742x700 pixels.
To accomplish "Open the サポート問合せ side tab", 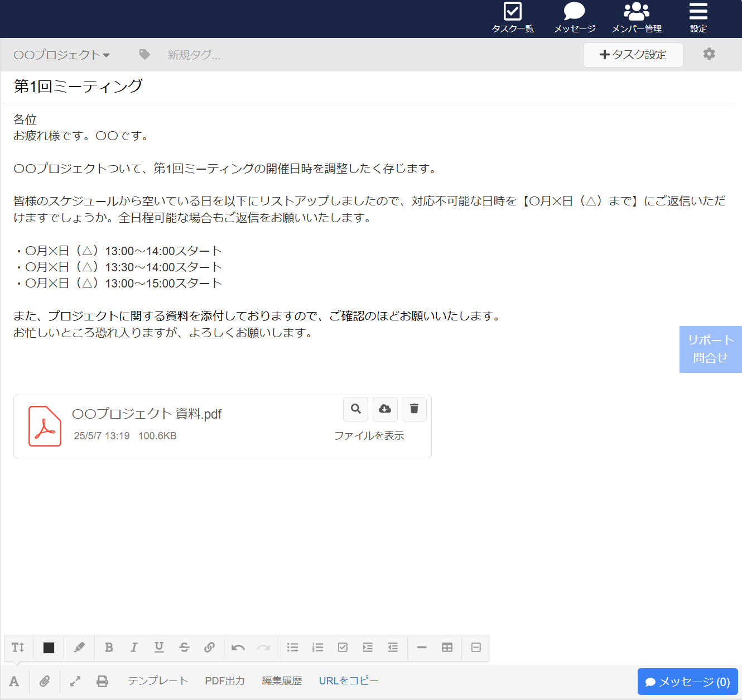I will point(710,349).
